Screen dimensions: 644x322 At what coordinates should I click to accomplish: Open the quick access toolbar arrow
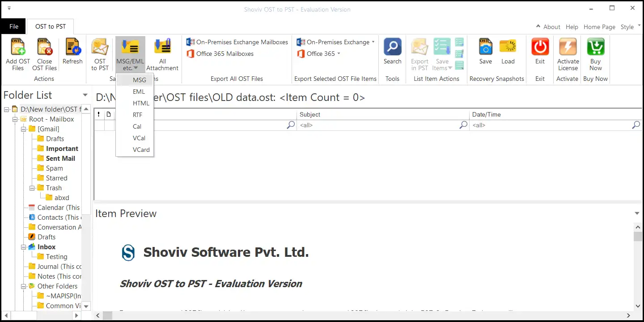[9, 8]
